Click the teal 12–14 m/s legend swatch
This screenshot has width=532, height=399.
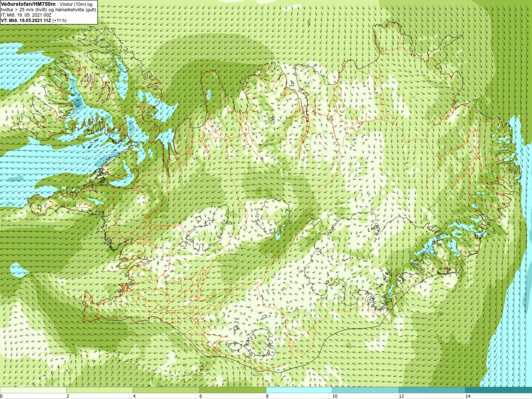pos(432,390)
